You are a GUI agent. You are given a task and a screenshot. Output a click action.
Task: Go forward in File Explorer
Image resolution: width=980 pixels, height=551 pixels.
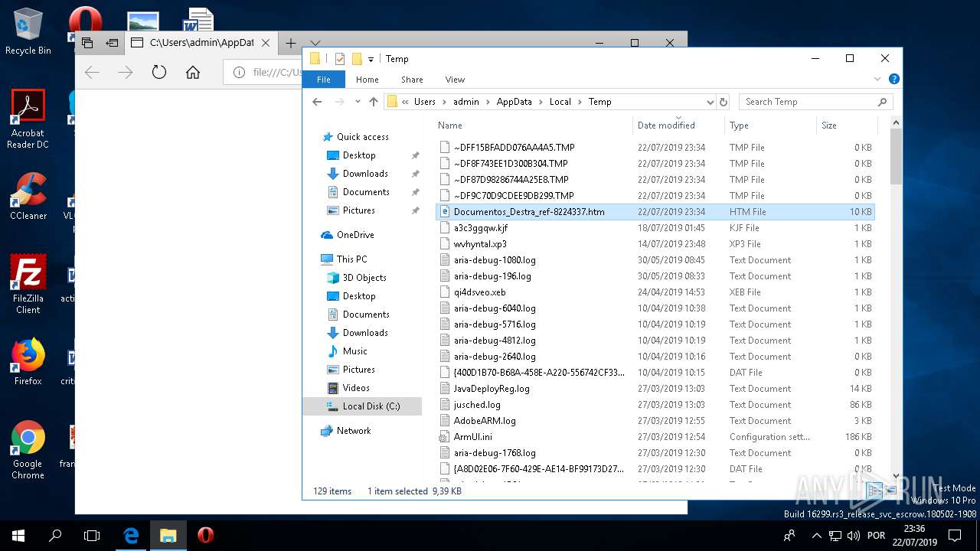coord(340,101)
